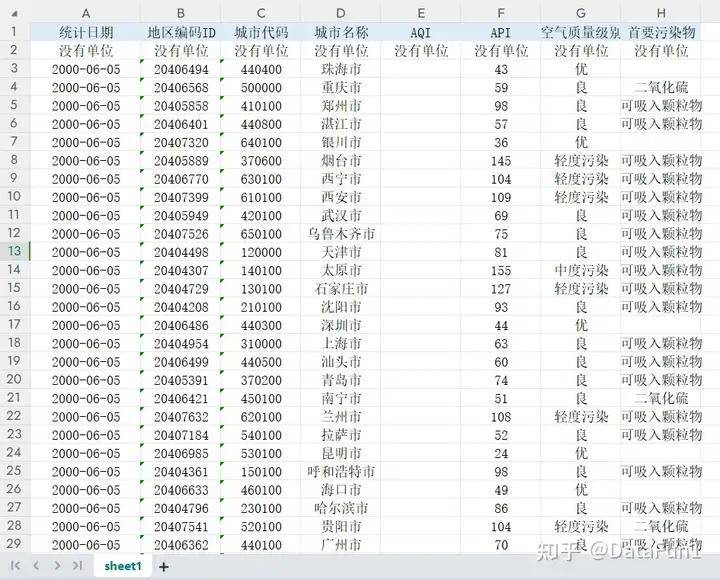
Task: Select the 中度污染 cell for 太原市
Action: pos(580,270)
